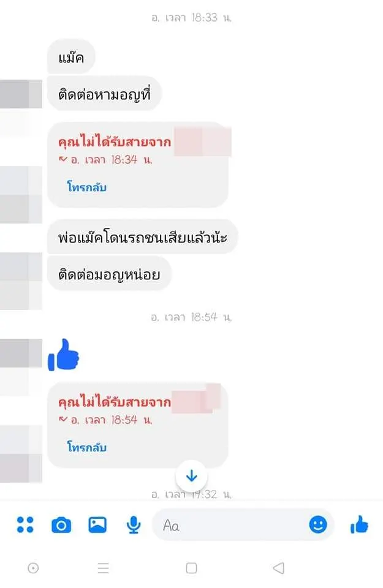Open the four-dot more actions menu

point(25,525)
